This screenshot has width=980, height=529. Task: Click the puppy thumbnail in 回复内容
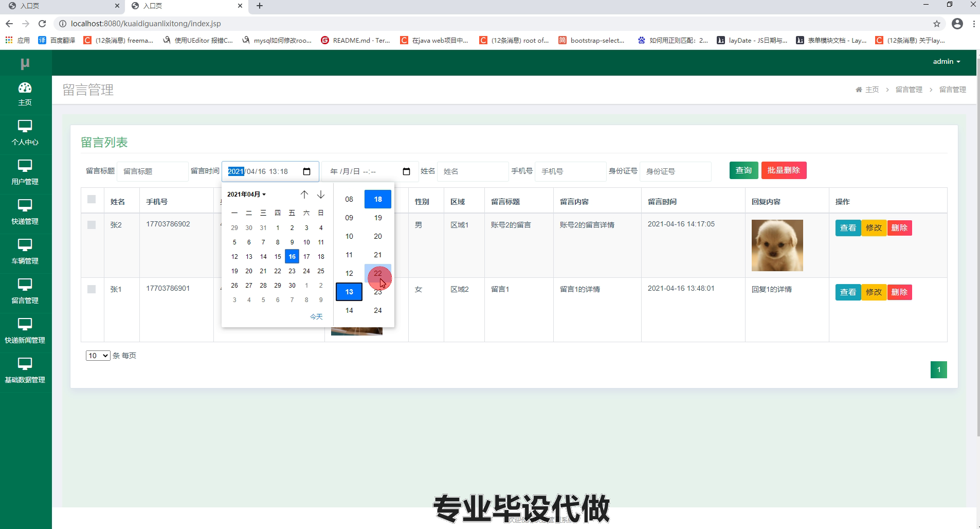tap(777, 245)
